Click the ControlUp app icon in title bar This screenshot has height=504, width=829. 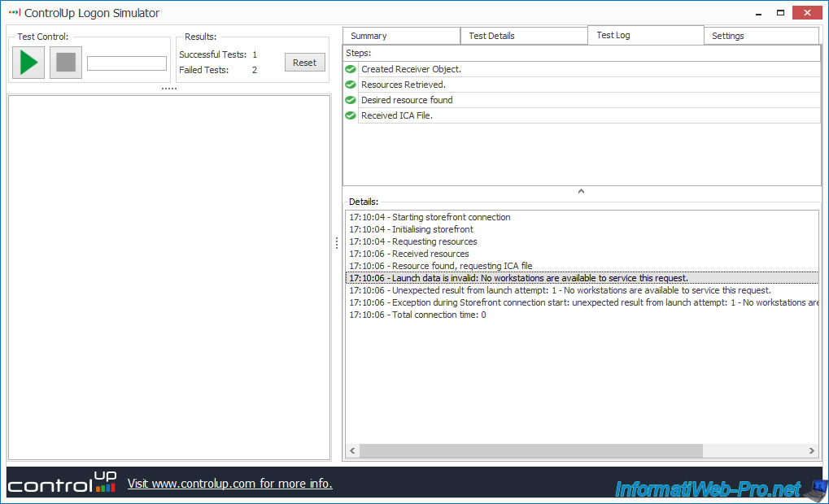15,12
